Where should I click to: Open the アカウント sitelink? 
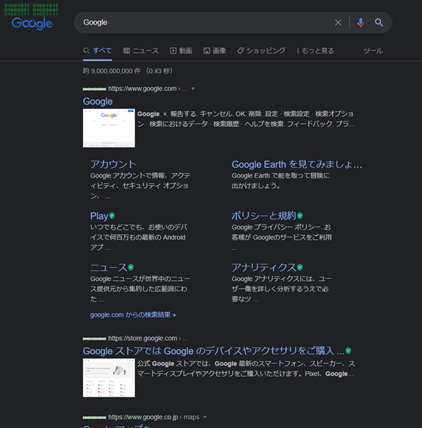pos(113,164)
